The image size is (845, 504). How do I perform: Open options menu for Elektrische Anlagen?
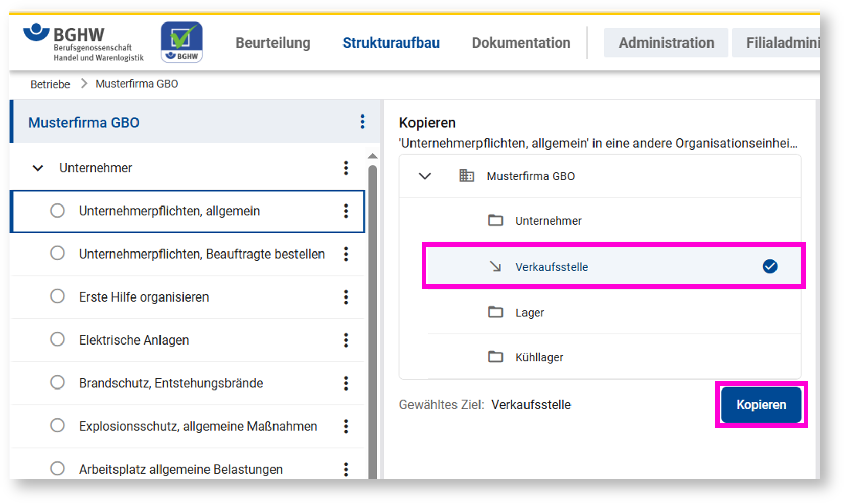click(x=346, y=340)
